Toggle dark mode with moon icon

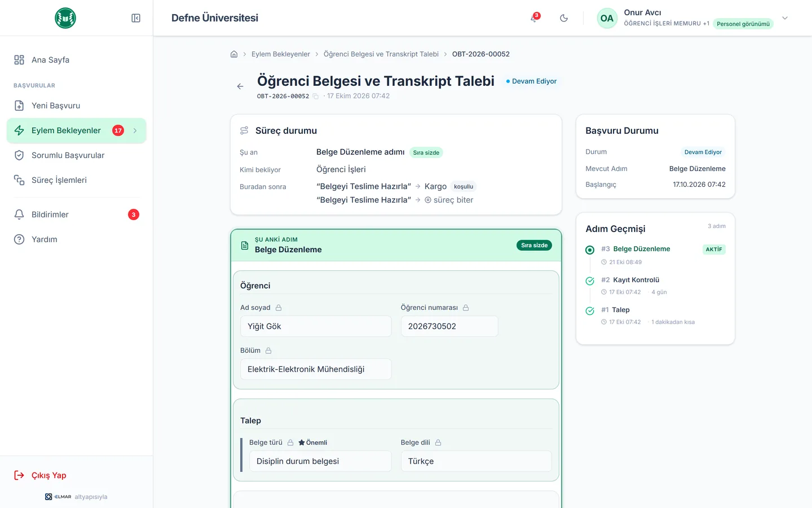tap(564, 18)
